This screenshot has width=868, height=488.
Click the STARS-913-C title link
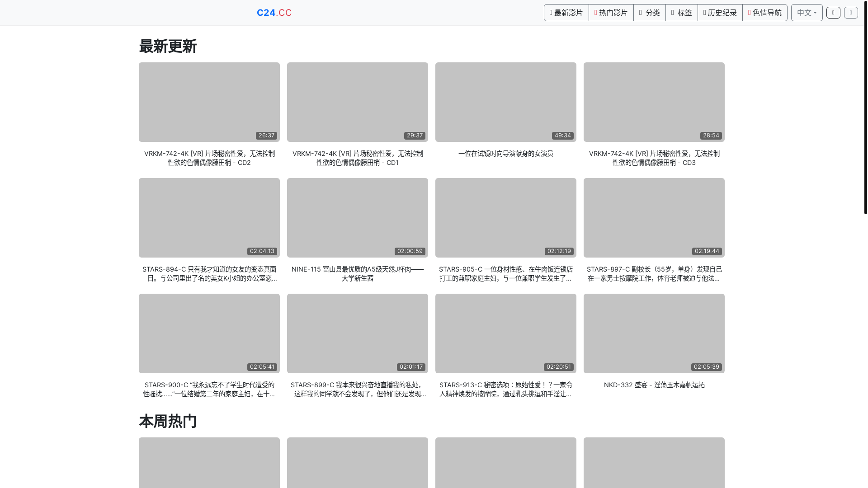coord(506,389)
